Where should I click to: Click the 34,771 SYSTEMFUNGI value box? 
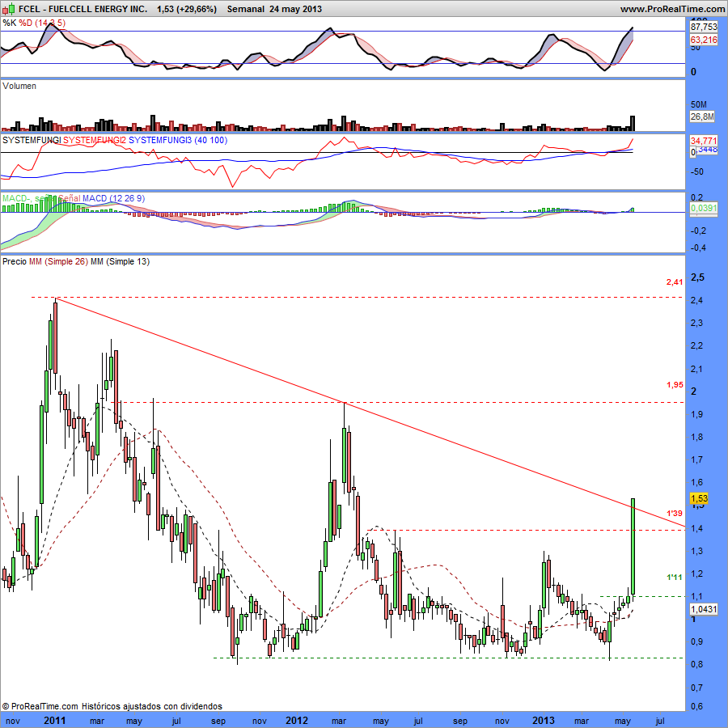pos(704,140)
